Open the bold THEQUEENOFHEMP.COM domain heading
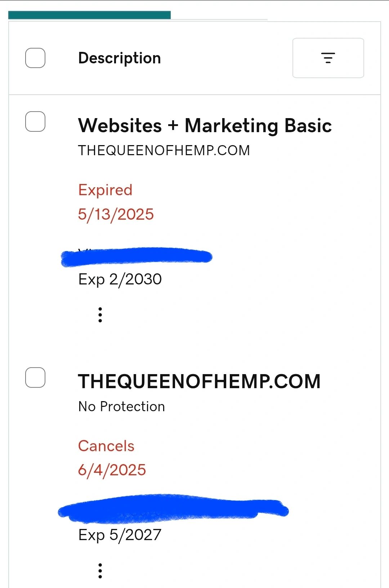Screen dimensions: 389x588 pyautogui.click(x=199, y=381)
